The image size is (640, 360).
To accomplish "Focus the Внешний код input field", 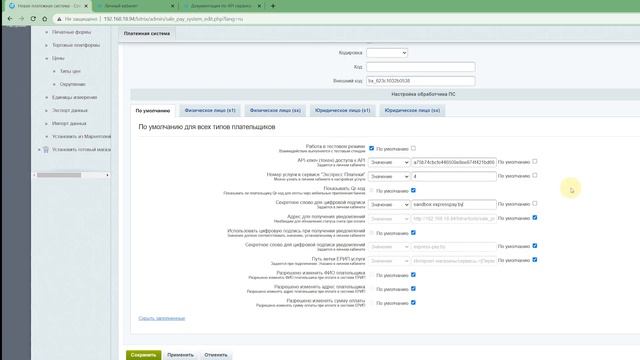I will [x=420, y=81].
